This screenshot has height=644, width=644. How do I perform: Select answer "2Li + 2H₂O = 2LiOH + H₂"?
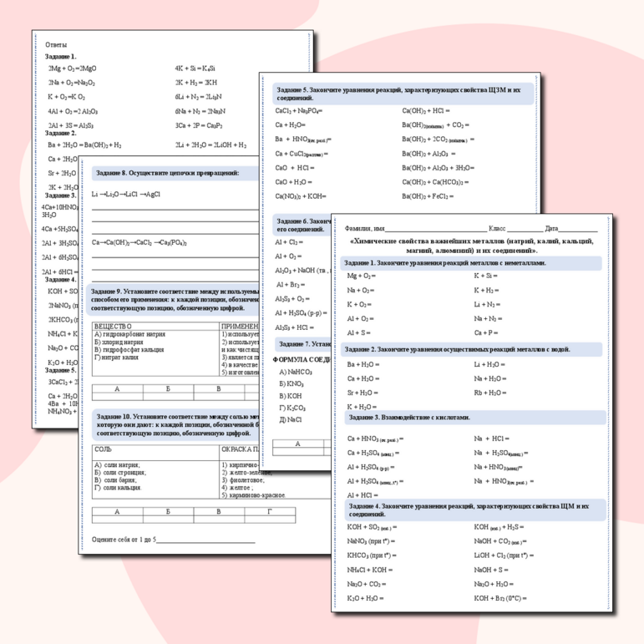211,145
